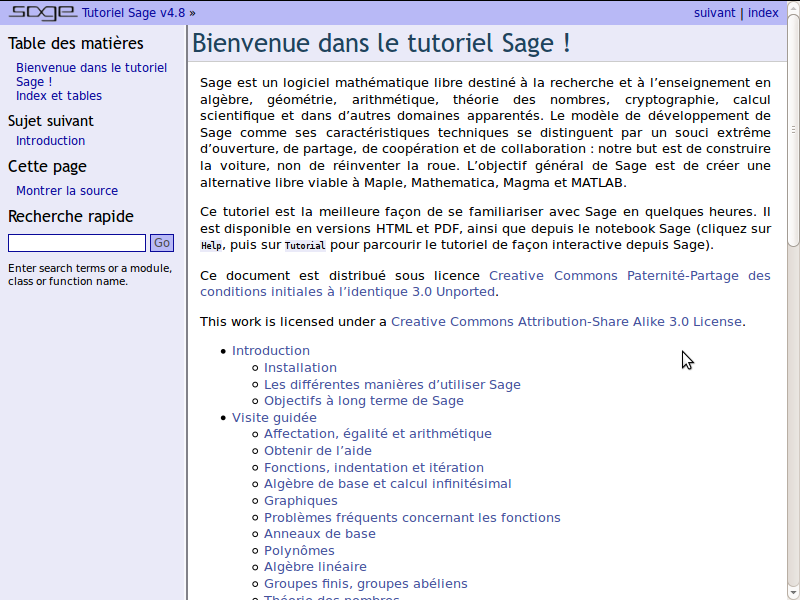The height and width of the screenshot is (600, 800).
Task: Open Les différentes manières d'utiliser Sage
Action: 392,385
